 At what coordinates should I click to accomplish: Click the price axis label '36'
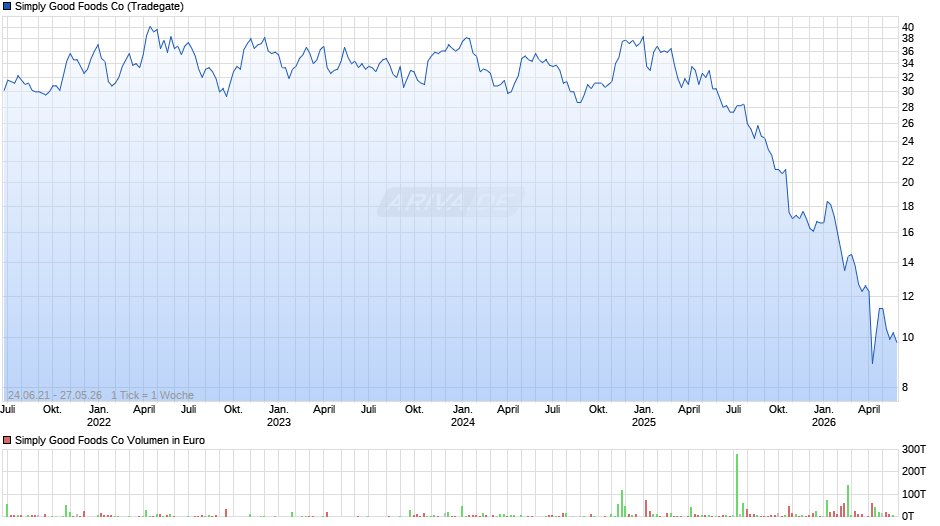tap(908, 52)
